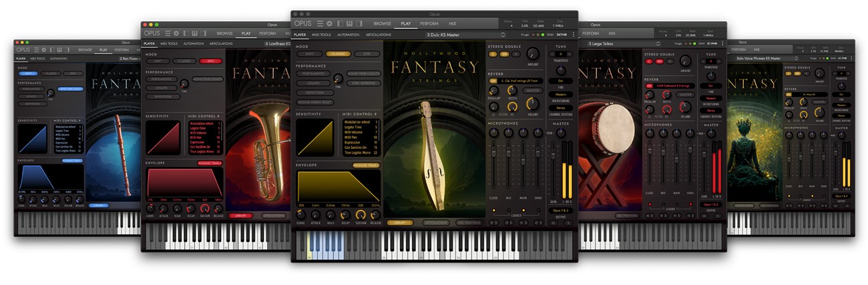Click envelope Sustain knob in Strings window

(x=361, y=214)
